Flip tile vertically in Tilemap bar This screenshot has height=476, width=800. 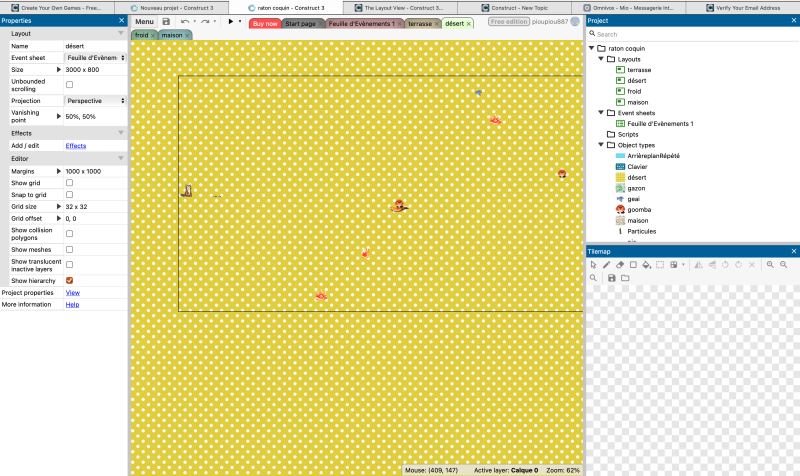[x=712, y=265]
